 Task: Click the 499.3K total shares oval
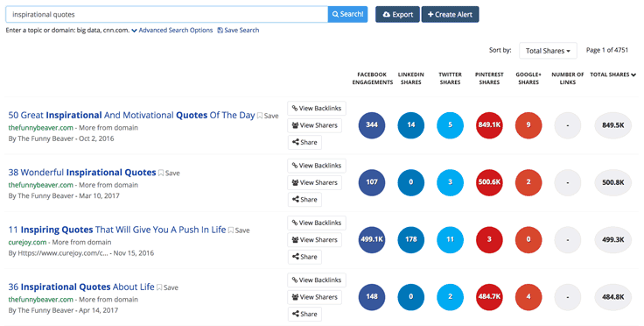click(613, 239)
